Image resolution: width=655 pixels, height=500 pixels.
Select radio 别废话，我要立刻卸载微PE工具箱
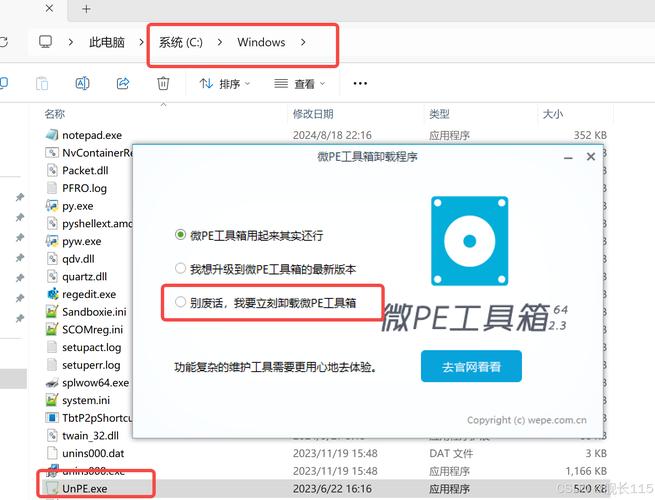(x=180, y=302)
